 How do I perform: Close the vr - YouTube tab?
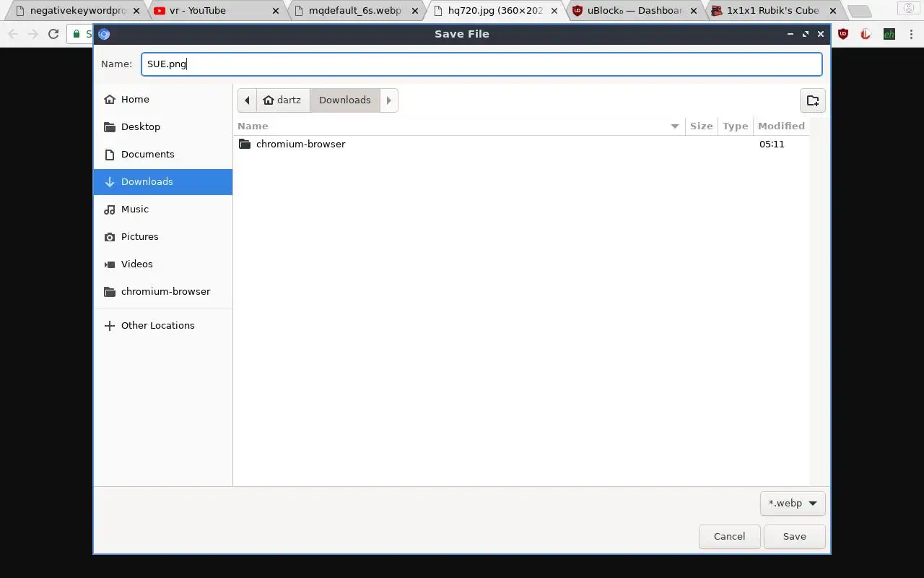[275, 11]
